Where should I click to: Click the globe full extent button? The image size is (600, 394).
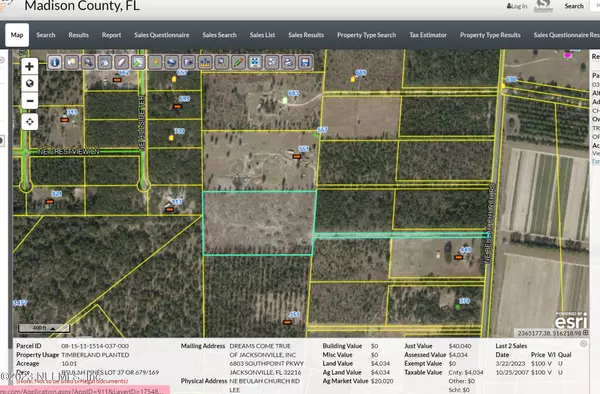[x=29, y=83]
